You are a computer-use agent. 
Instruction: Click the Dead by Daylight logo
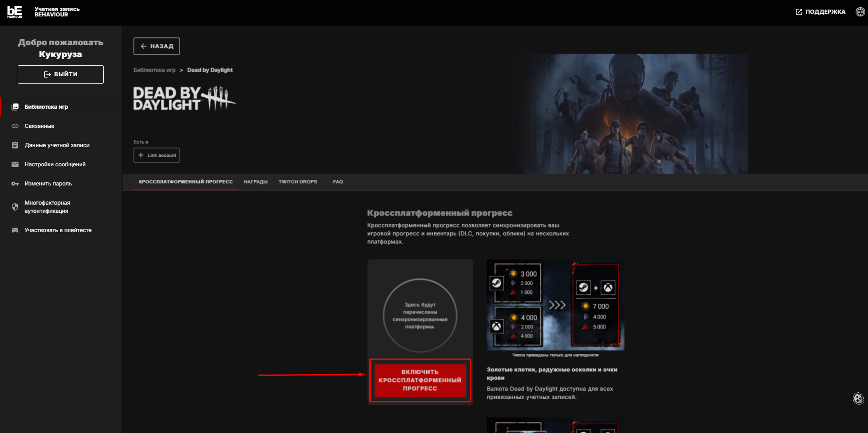coord(184,99)
